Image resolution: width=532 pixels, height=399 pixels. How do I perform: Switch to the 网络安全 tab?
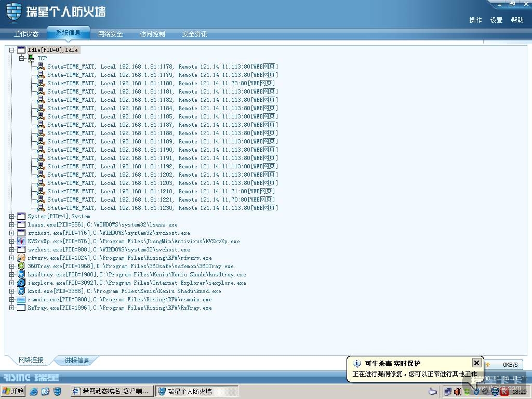point(110,34)
